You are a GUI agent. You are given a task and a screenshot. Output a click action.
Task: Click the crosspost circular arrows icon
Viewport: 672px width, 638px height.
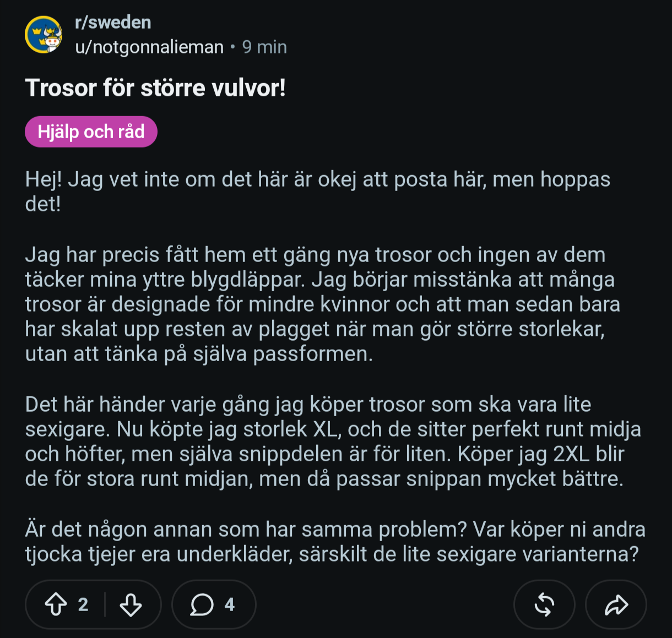[544, 604]
